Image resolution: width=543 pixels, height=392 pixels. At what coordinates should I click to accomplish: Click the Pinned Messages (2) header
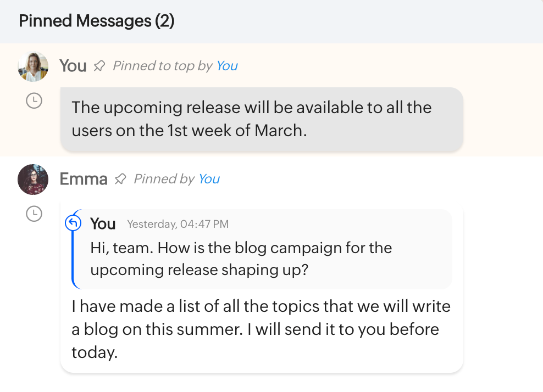click(96, 21)
